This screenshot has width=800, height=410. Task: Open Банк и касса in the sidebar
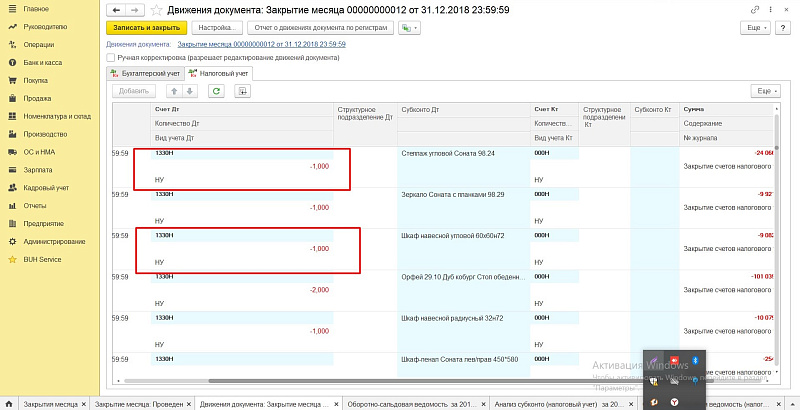[41, 62]
